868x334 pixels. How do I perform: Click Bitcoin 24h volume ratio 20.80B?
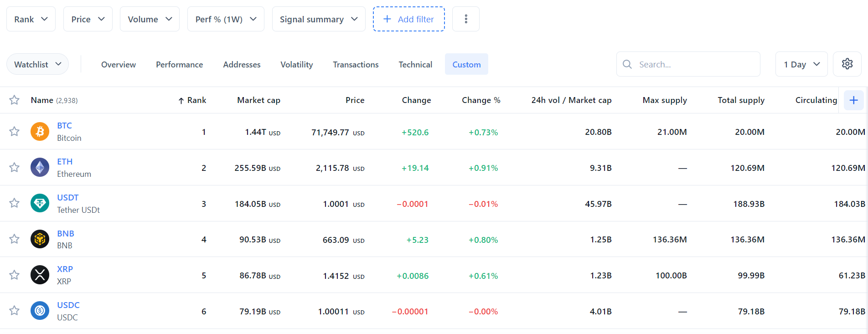[x=598, y=132]
